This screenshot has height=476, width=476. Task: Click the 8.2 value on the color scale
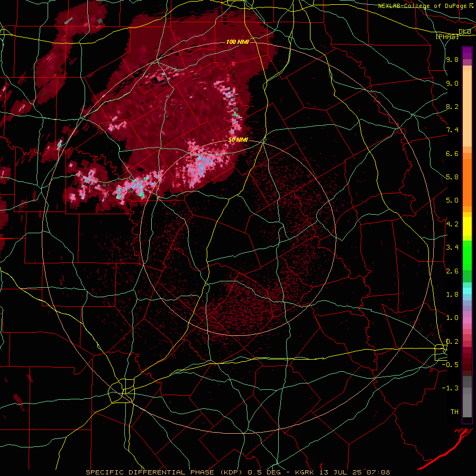(x=452, y=106)
